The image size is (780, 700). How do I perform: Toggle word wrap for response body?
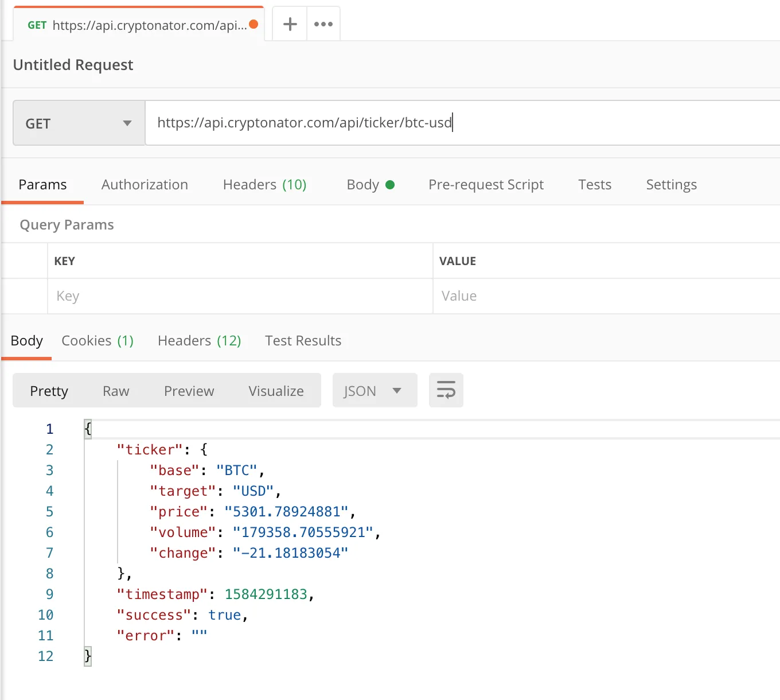click(446, 390)
